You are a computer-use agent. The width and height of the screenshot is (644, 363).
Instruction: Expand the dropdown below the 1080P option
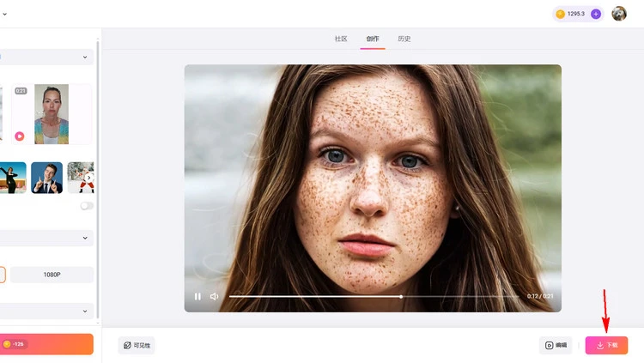click(46, 311)
